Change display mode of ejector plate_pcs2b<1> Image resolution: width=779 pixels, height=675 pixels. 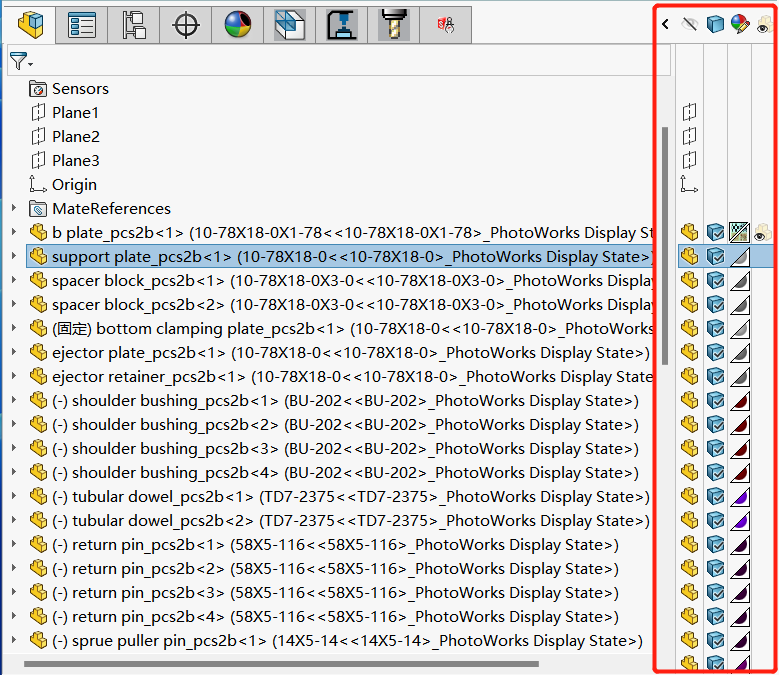pyautogui.click(x=715, y=352)
